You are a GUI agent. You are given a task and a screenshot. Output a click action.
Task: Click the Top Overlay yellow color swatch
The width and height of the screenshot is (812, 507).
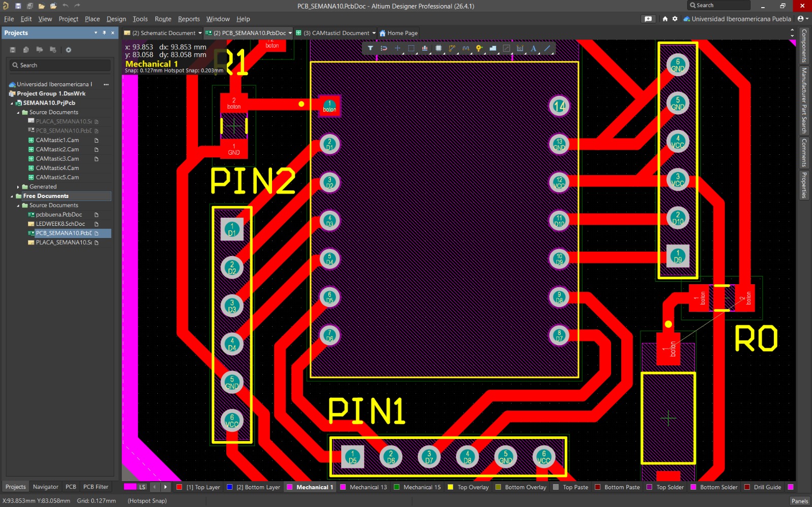point(450,487)
